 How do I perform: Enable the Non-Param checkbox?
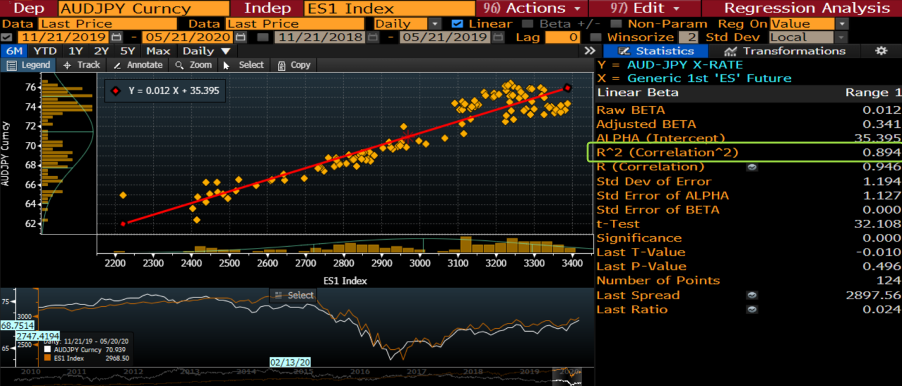tap(616, 24)
